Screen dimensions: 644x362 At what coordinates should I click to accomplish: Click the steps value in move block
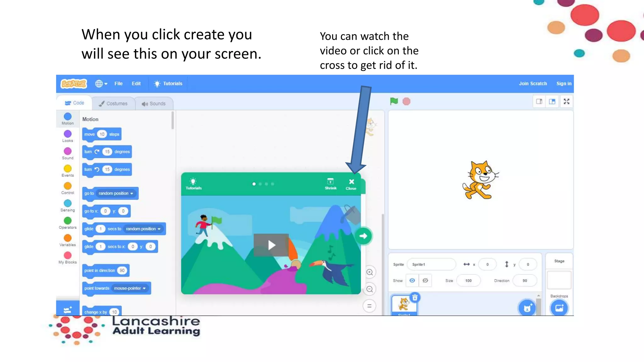point(102,134)
